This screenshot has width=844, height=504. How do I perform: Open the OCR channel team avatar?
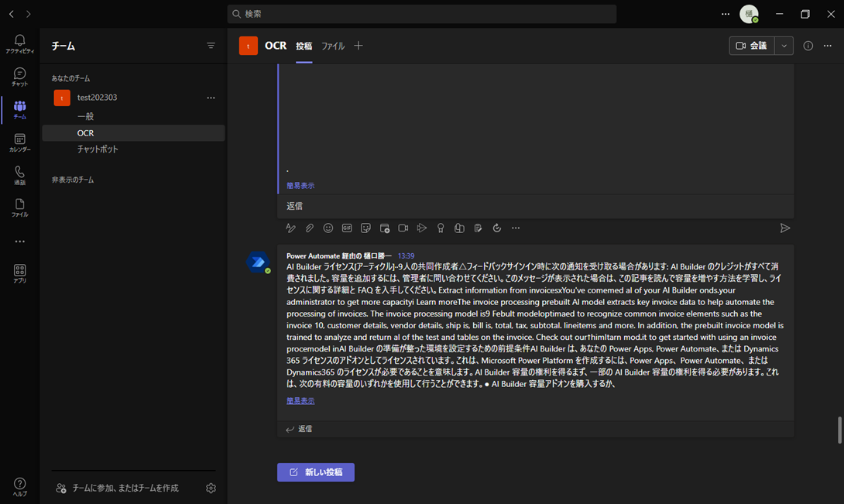(248, 46)
